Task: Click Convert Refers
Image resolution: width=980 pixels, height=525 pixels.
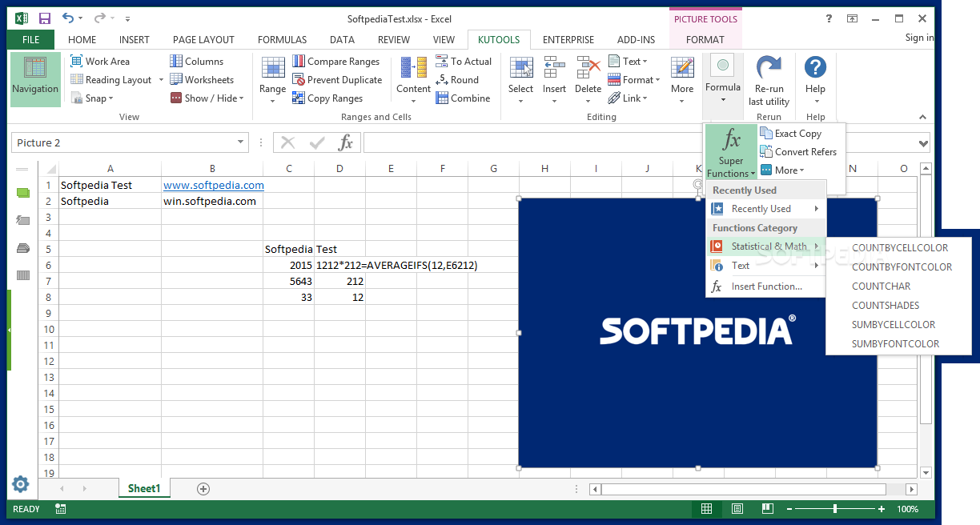Action: 798,152
